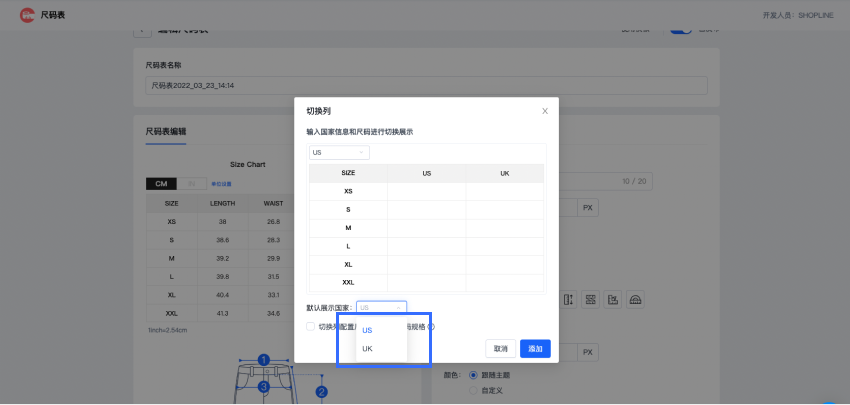Click the angled ruler chart icon
Screen dimensions: 850x405
tap(613, 300)
